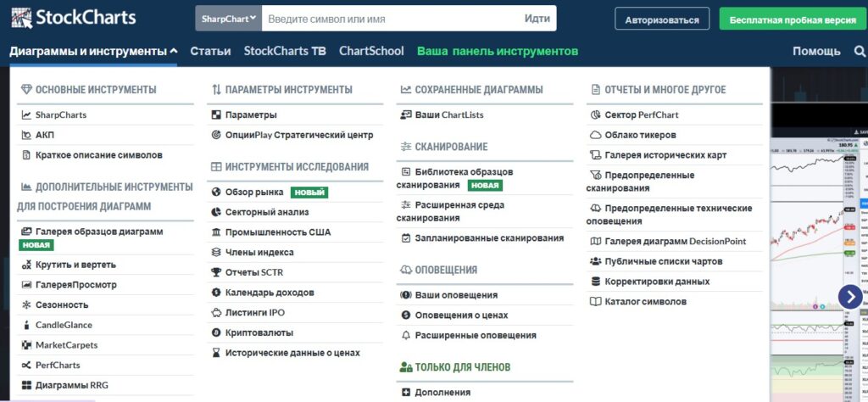Click the Галерея образцов диаграмм icon
This screenshot has width=868, height=402.
[26, 232]
